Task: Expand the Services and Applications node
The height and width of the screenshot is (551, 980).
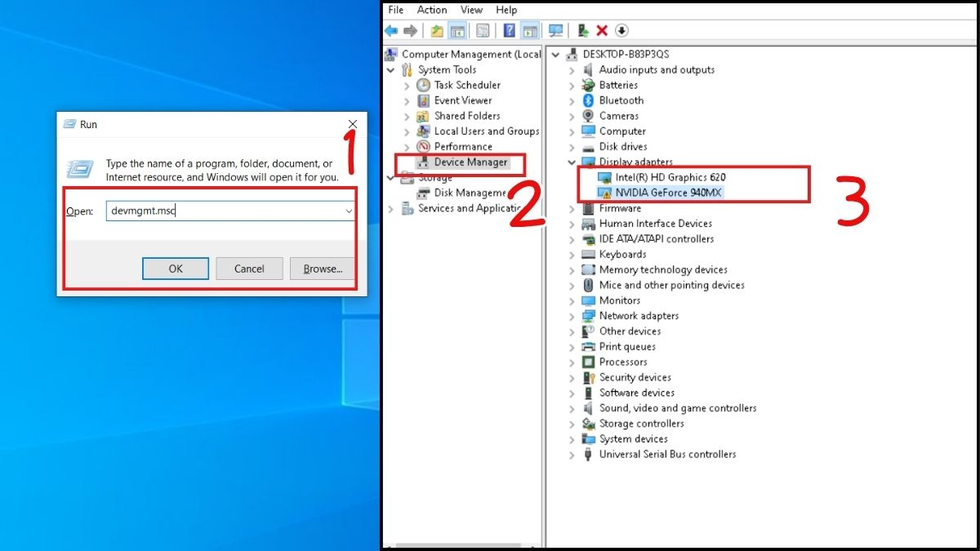Action: pos(390,209)
